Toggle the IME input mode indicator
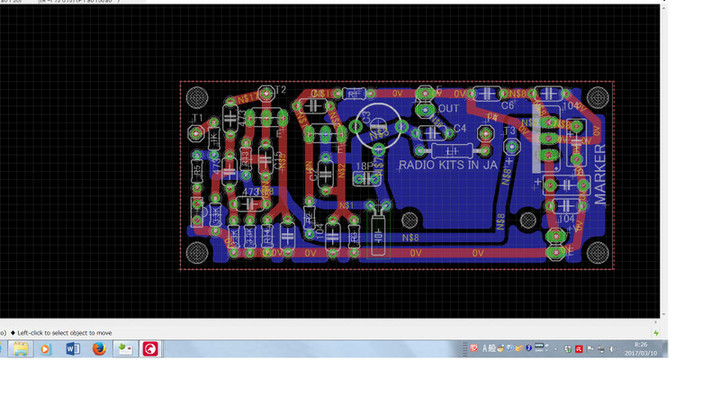Screen dimensions: 720x405 [x=490, y=348]
